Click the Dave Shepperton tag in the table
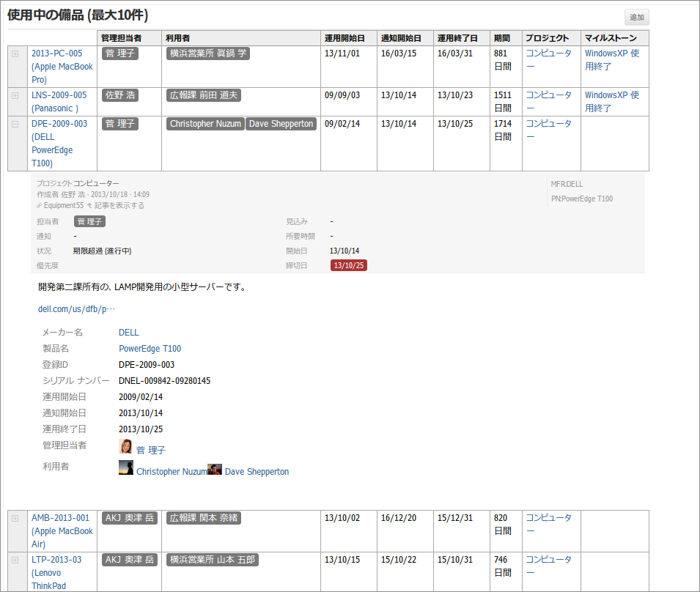Viewport: 700px width, 592px height. tap(281, 124)
